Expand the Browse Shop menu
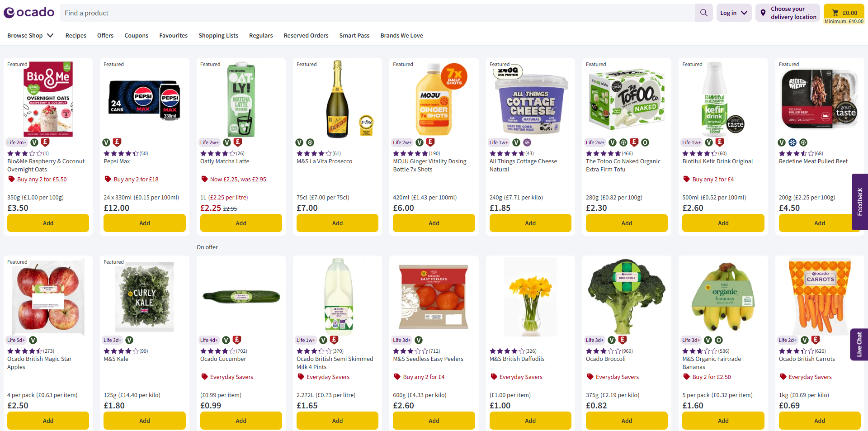This screenshot has width=868, height=431. coord(30,35)
